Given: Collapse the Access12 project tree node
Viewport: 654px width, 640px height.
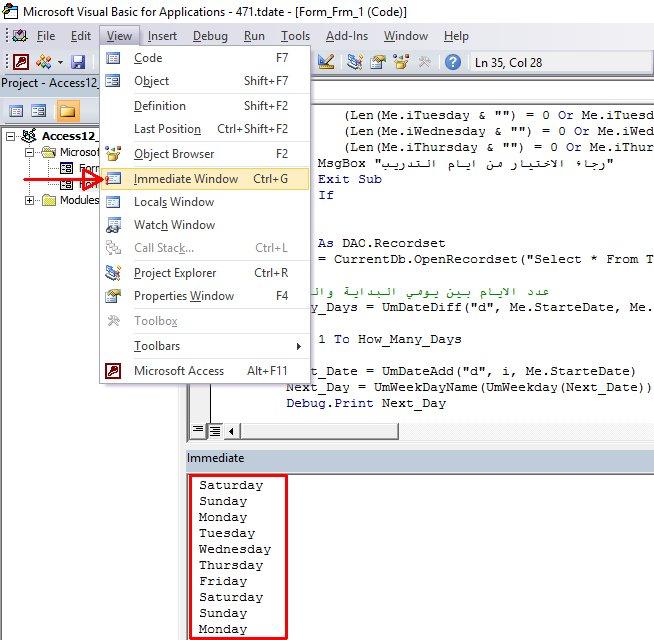Looking at the screenshot, I should [x=10, y=136].
